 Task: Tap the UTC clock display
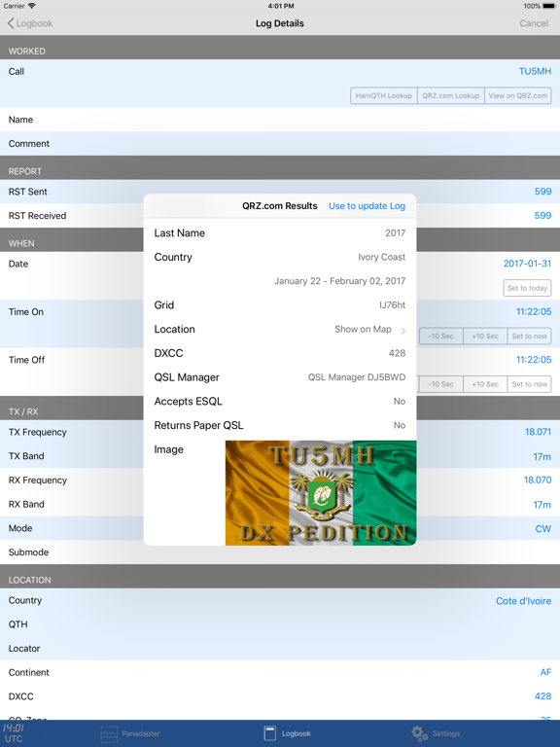tap(14, 733)
